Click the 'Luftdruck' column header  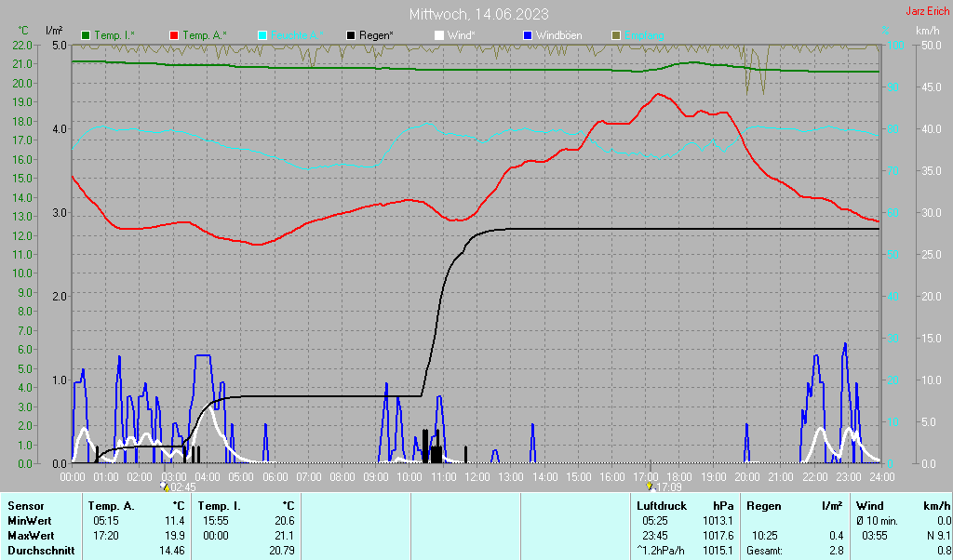662,506
